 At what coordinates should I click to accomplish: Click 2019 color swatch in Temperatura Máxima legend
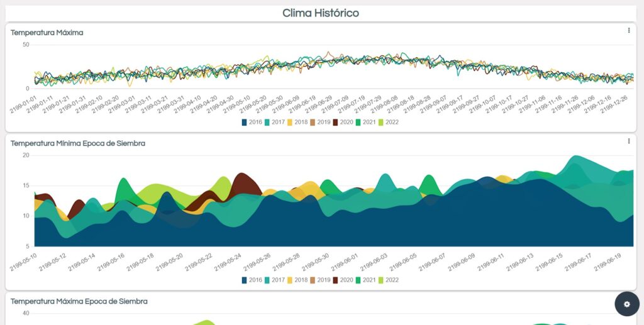click(313, 122)
